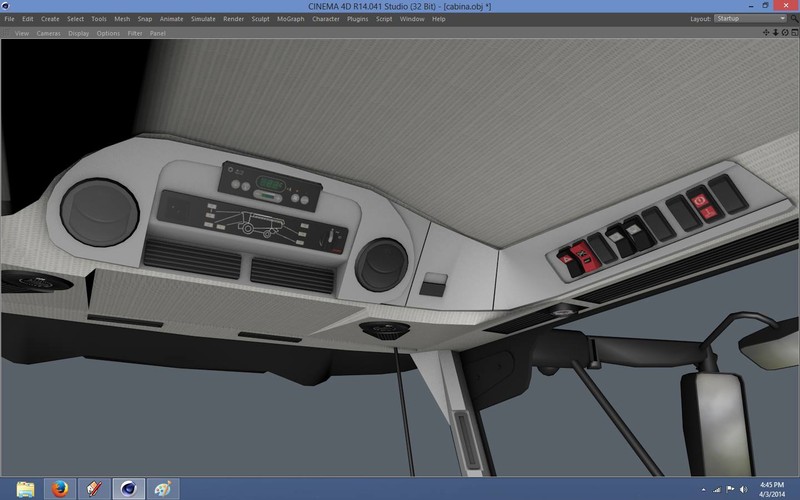The image size is (800, 500).
Task: Click the search magnifier next to Layout
Action: pyautogui.click(x=794, y=19)
